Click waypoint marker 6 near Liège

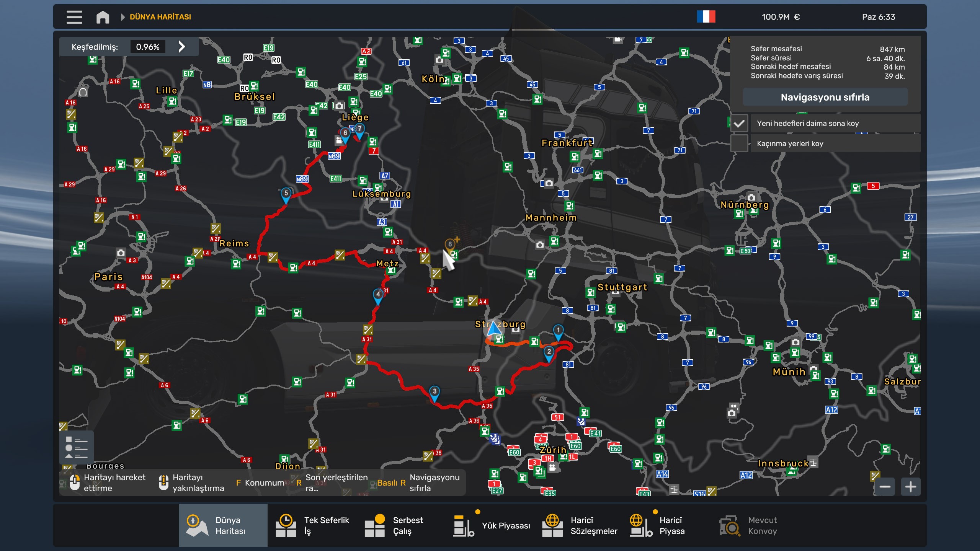[x=345, y=135]
